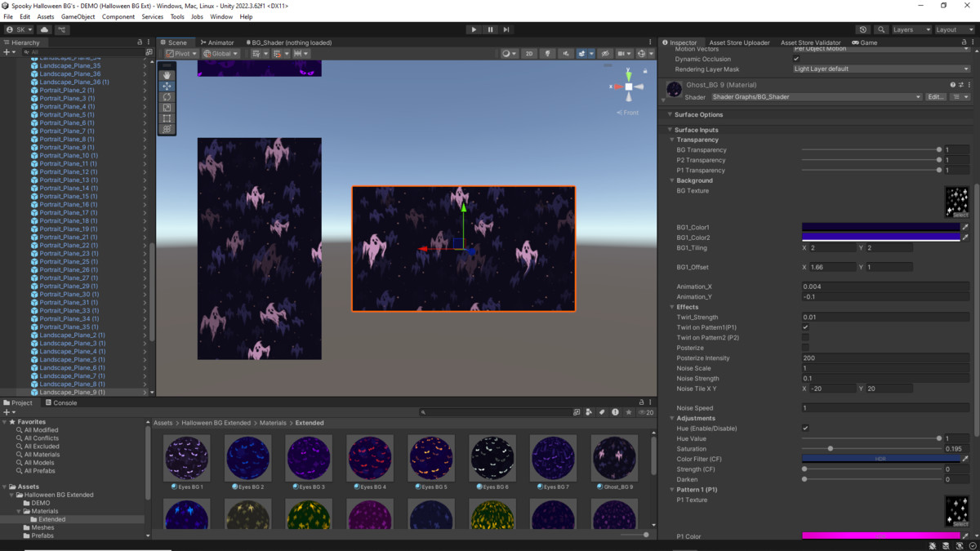The image size is (980, 551).
Task: Enable the Posterize checkbox
Action: point(805,348)
